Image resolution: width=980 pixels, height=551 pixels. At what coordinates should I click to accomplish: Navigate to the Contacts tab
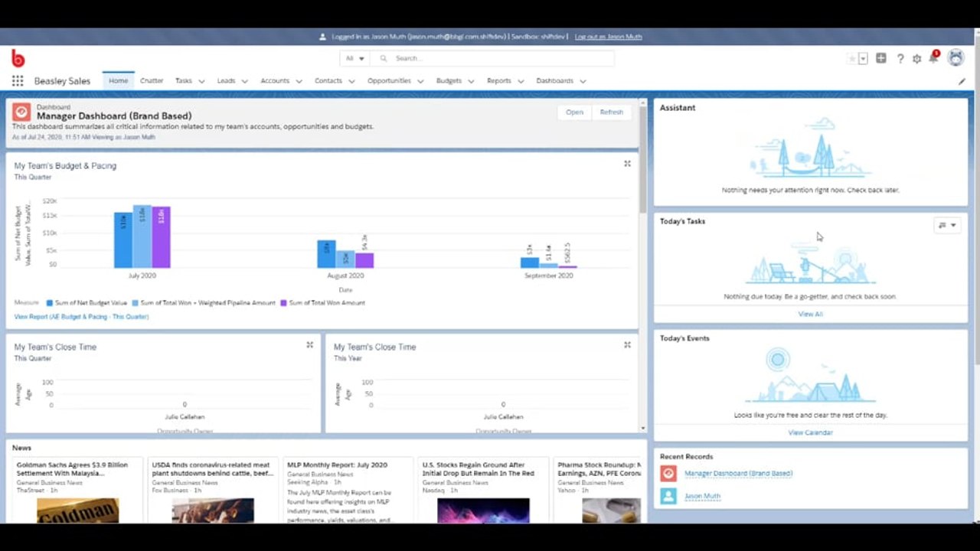pyautogui.click(x=328, y=81)
